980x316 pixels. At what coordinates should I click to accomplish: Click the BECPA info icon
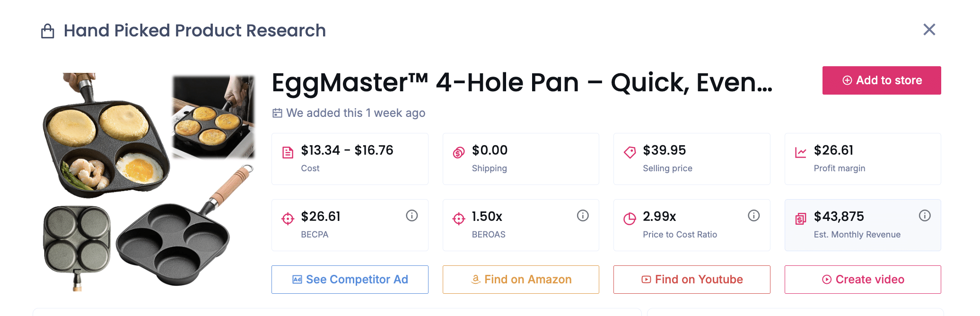(x=412, y=216)
